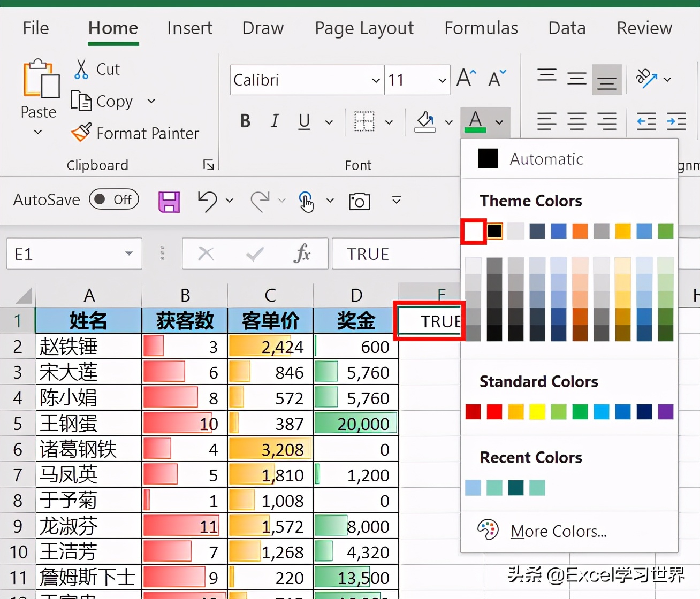Cancel formula entry with X icon
This screenshot has width=700, height=599.
click(206, 254)
